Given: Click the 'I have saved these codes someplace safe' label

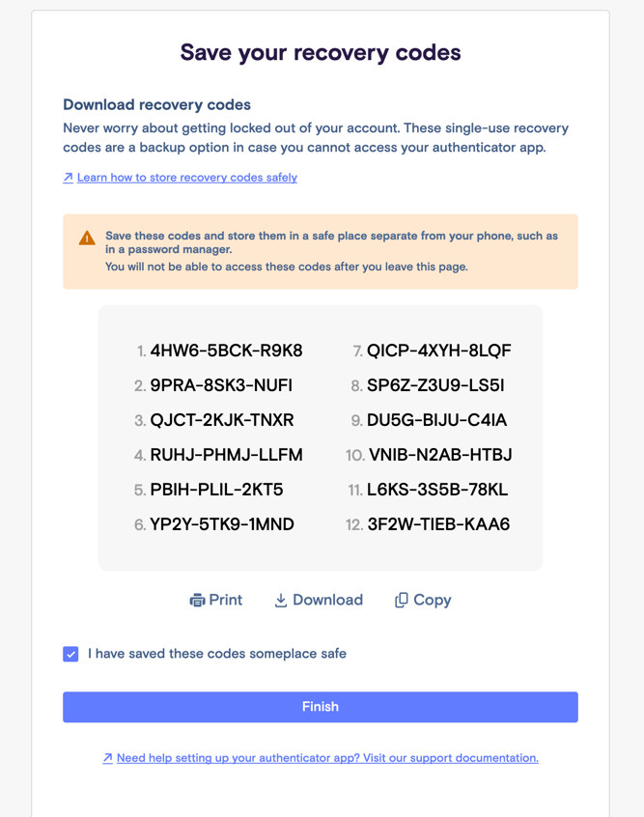Looking at the screenshot, I should pos(216,654).
